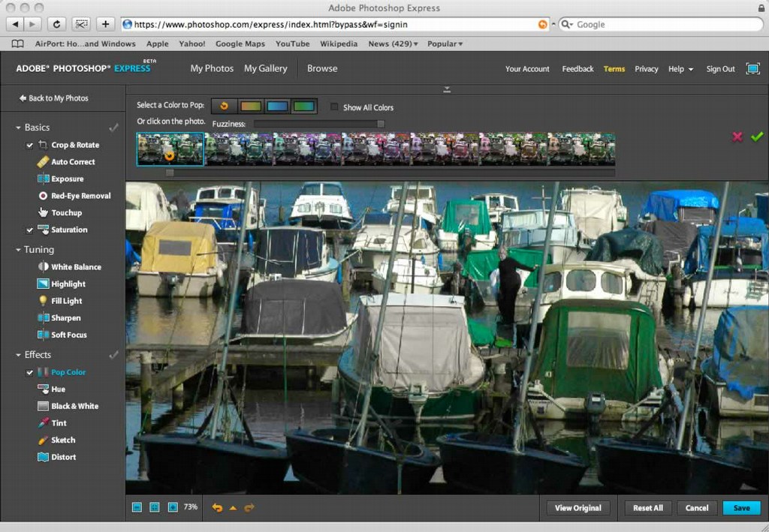This screenshot has width=769, height=532.
Task: Uncheck the Crop & Rotate checkbox
Action: click(30, 146)
